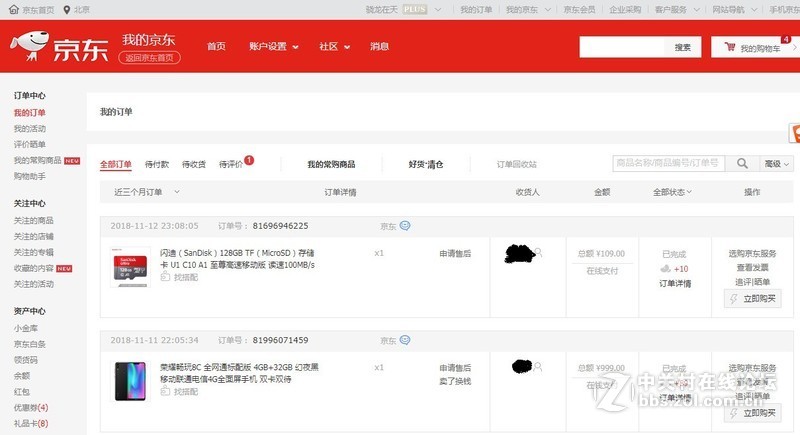Click 申请售后 for the SanDisk order
Viewport: 800px width, 435px height.
pyautogui.click(x=455, y=253)
